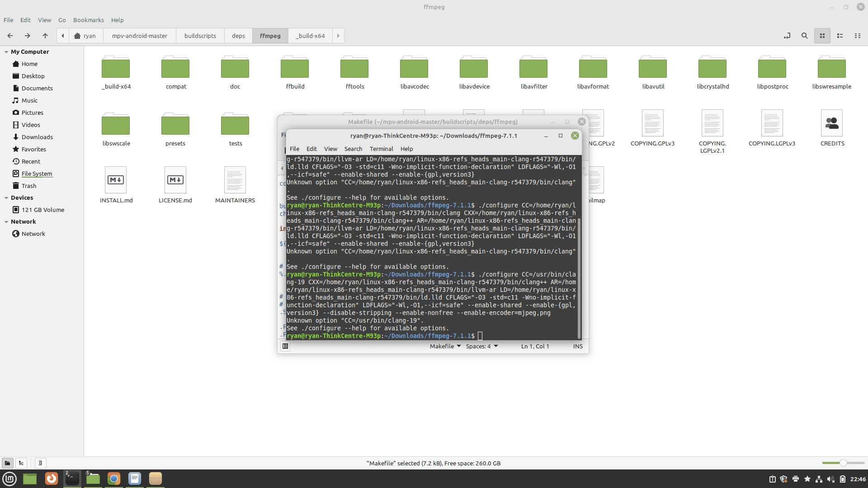Open the terminal Search menu
Screen dimensions: 868x488
tap(353, 149)
